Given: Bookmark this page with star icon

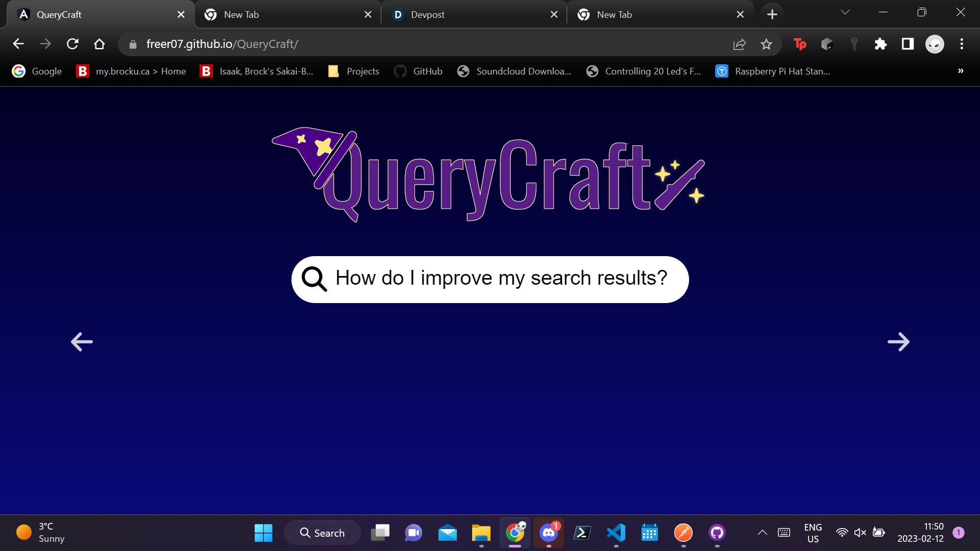Looking at the screenshot, I should 766,44.
